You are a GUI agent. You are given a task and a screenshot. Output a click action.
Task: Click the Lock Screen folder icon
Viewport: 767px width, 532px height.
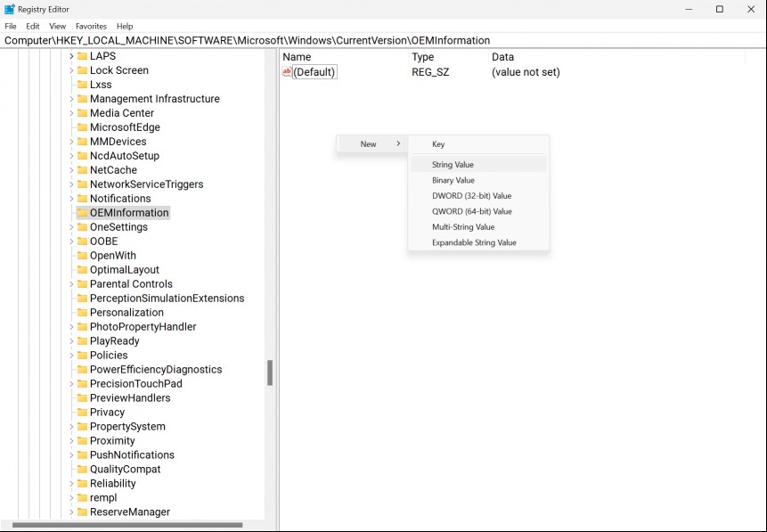pyautogui.click(x=82, y=70)
